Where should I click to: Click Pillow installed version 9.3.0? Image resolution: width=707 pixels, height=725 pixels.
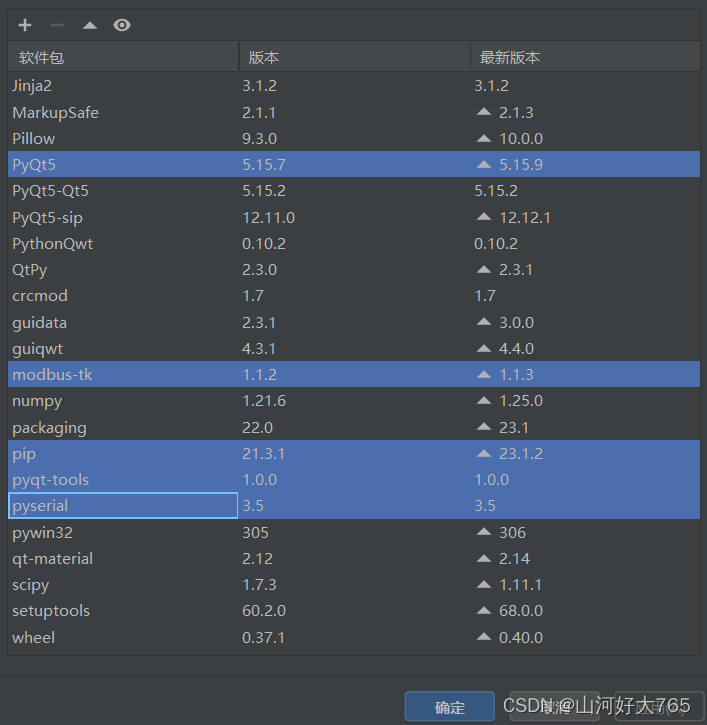tap(259, 138)
